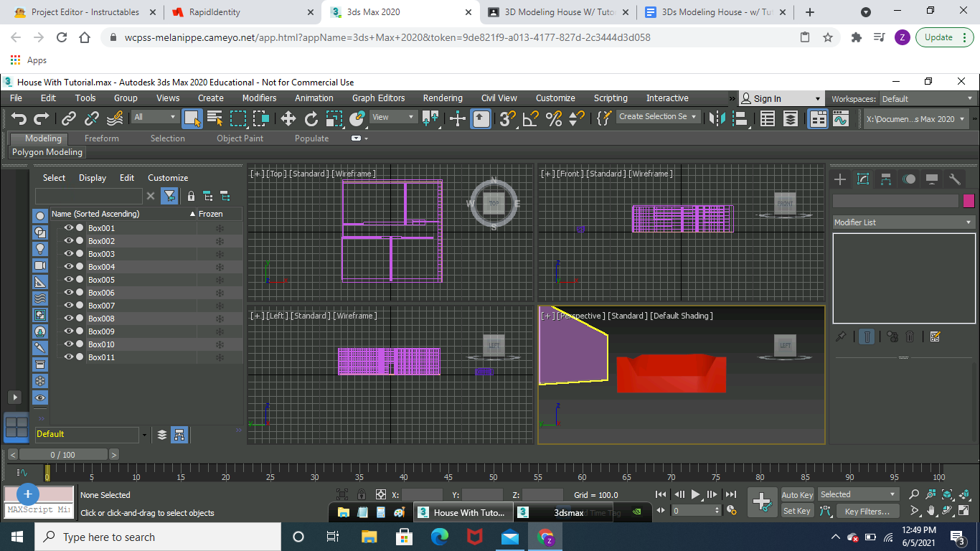Viewport: 980px width, 551px height.
Task: Click the Redo arrow in main toolbar
Action: (42, 118)
